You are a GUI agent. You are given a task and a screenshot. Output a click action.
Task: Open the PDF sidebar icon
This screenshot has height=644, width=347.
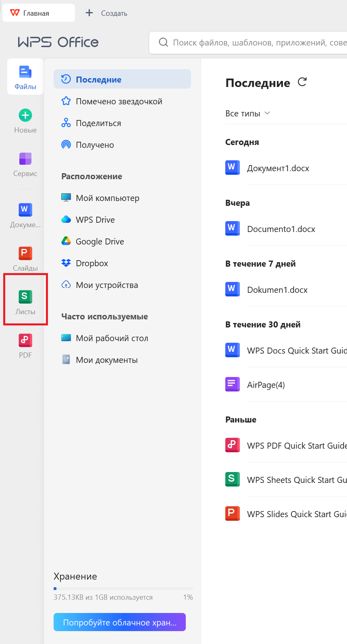click(x=25, y=340)
